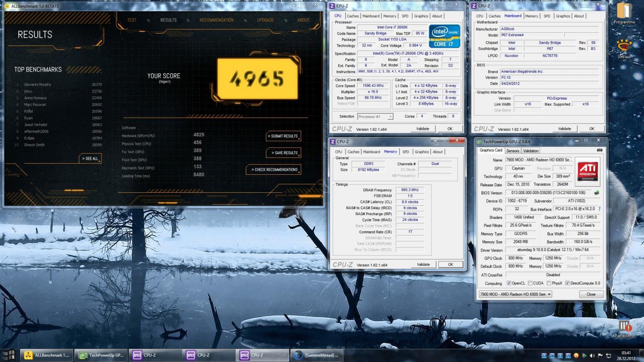
Task: Select Shawn Smith in top benchmarks list
Action: [x=59, y=145]
